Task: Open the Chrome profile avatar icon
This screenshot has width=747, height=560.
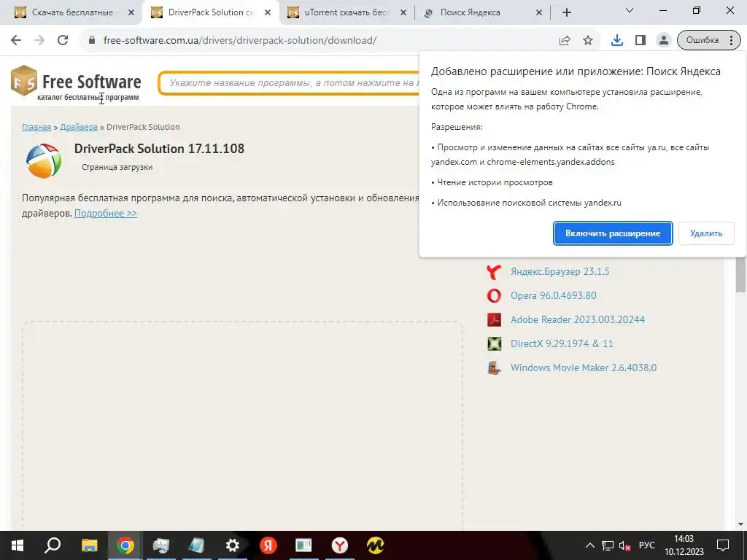Action: pyautogui.click(x=664, y=41)
